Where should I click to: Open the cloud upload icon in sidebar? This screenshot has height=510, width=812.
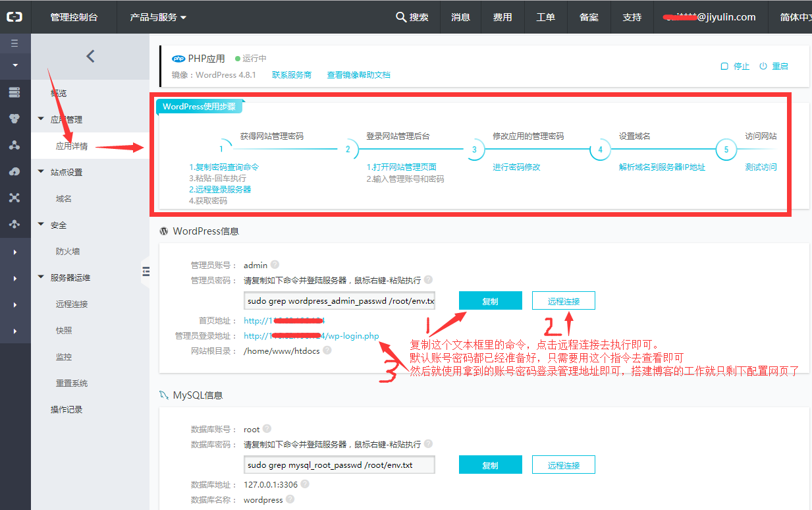pyautogui.click(x=14, y=171)
